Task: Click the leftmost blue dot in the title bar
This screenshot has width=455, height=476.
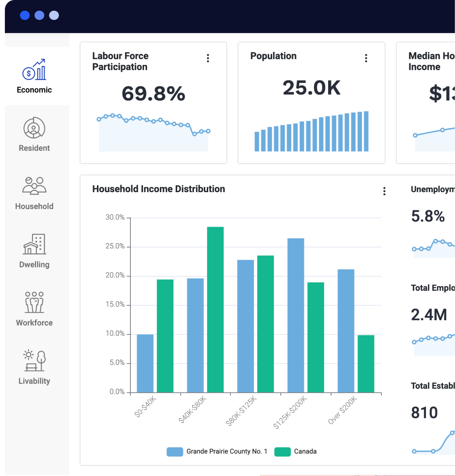Action: (x=25, y=15)
